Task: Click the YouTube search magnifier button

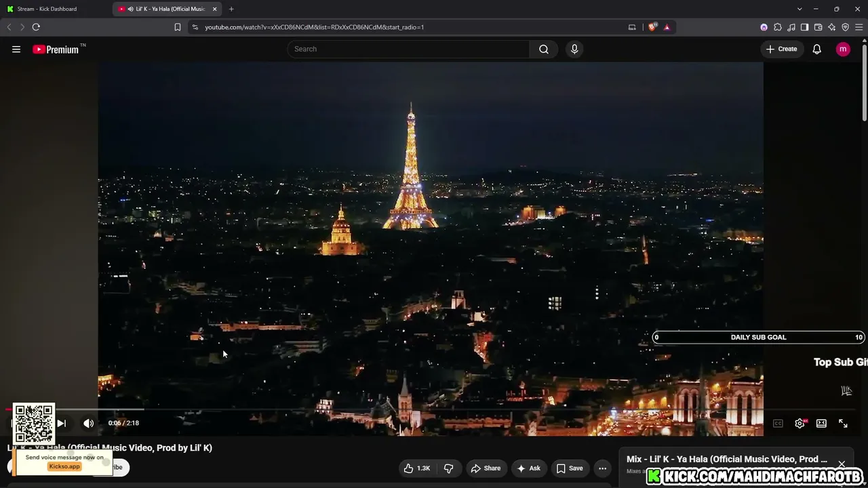Action: tap(544, 49)
